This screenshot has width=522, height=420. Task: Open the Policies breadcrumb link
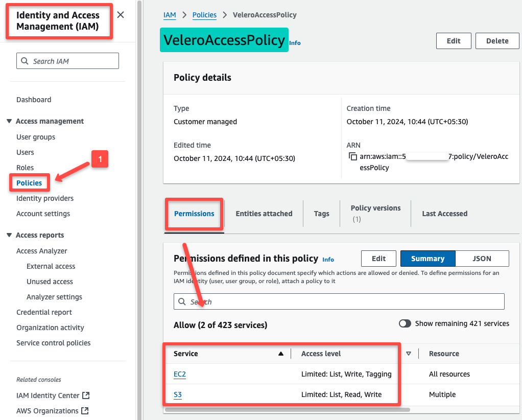click(x=204, y=15)
